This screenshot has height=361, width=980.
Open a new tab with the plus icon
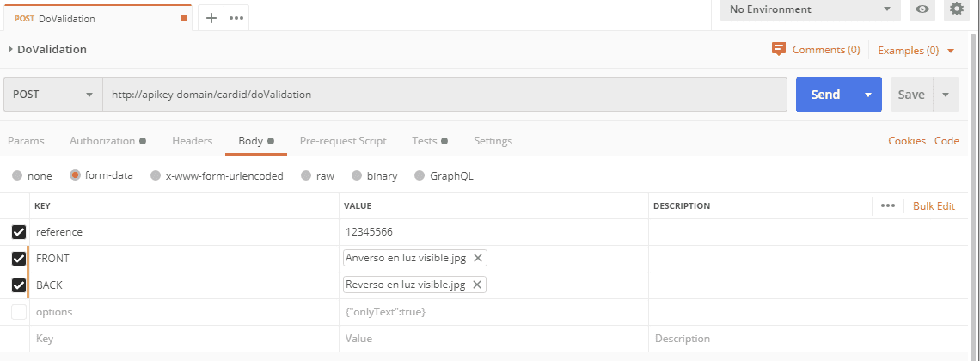click(211, 18)
